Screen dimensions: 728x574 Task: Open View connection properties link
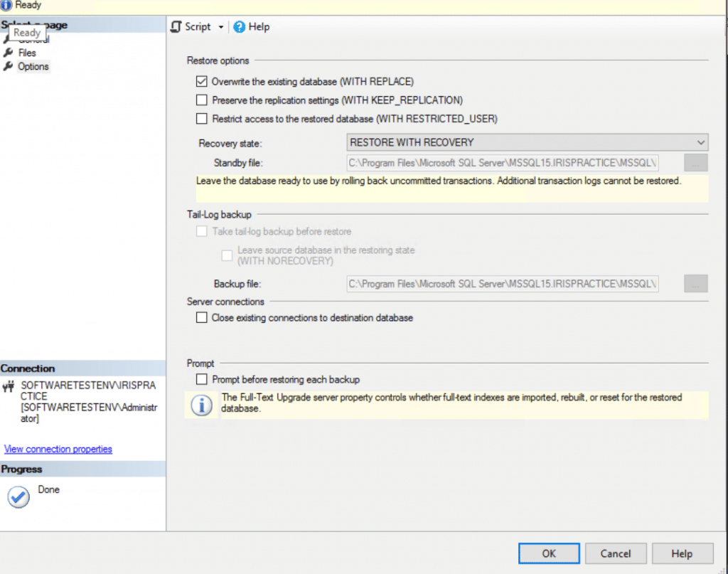58,449
